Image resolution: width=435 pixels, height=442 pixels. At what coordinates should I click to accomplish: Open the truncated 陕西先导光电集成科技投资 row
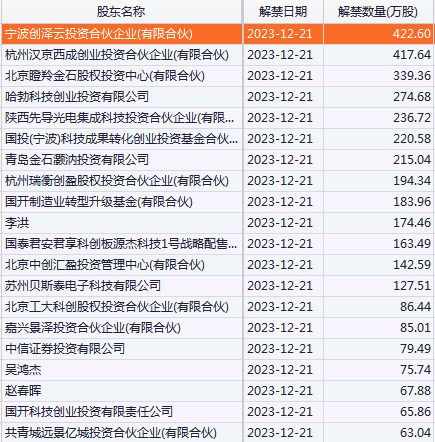coord(217,118)
